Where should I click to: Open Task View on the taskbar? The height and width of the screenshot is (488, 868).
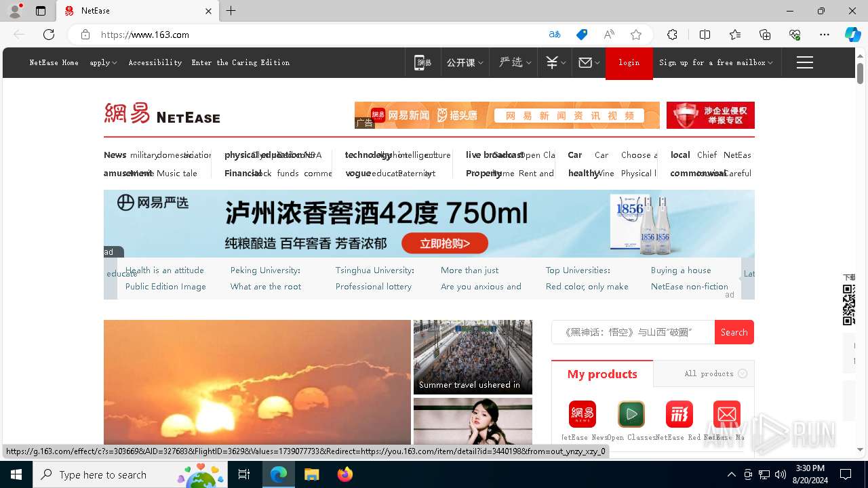(244, 474)
